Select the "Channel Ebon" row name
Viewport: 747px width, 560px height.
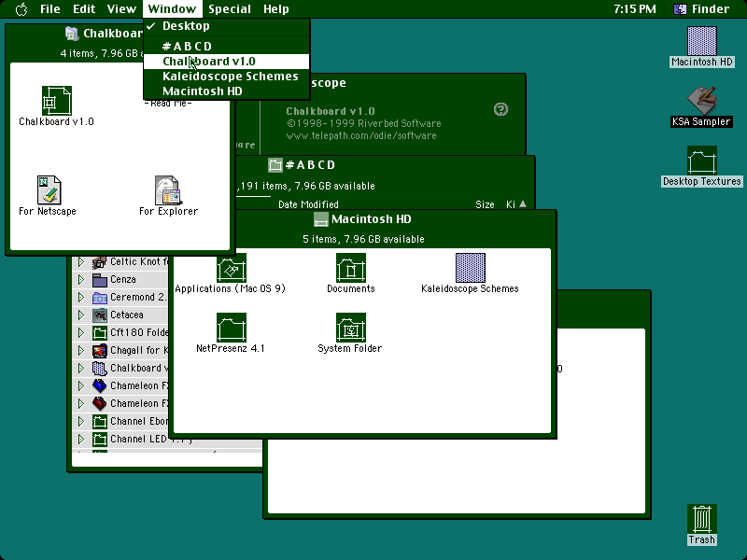pyautogui.click(x=139, y=422)
